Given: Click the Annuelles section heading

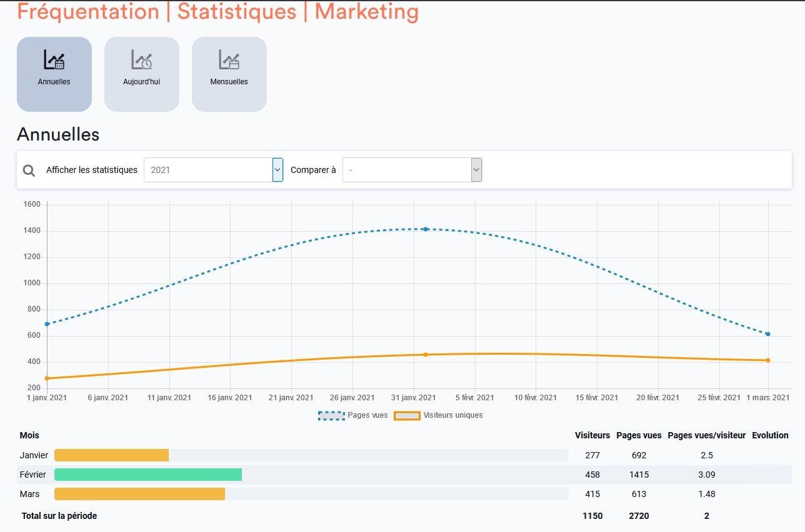Looking at the screenshot, I should (58, 134).
